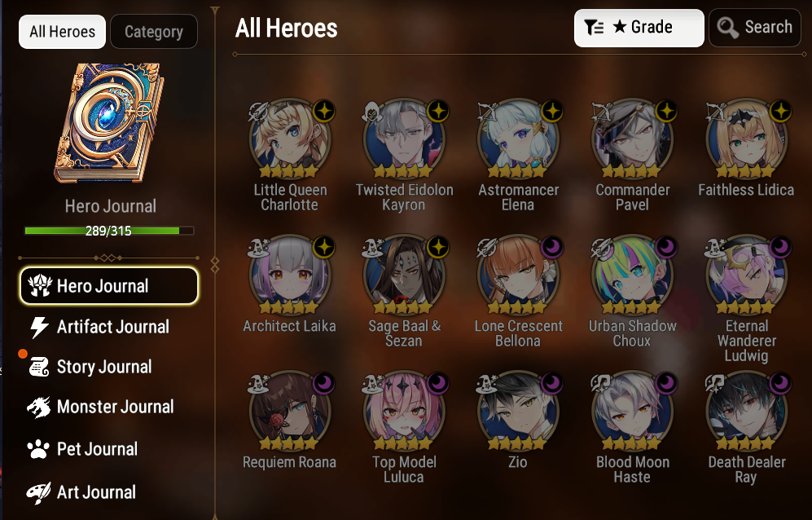The width and height of the screenshot is (812, 520).
Task: View the Urban Shadow Choux hero
Action: (632, 275)
